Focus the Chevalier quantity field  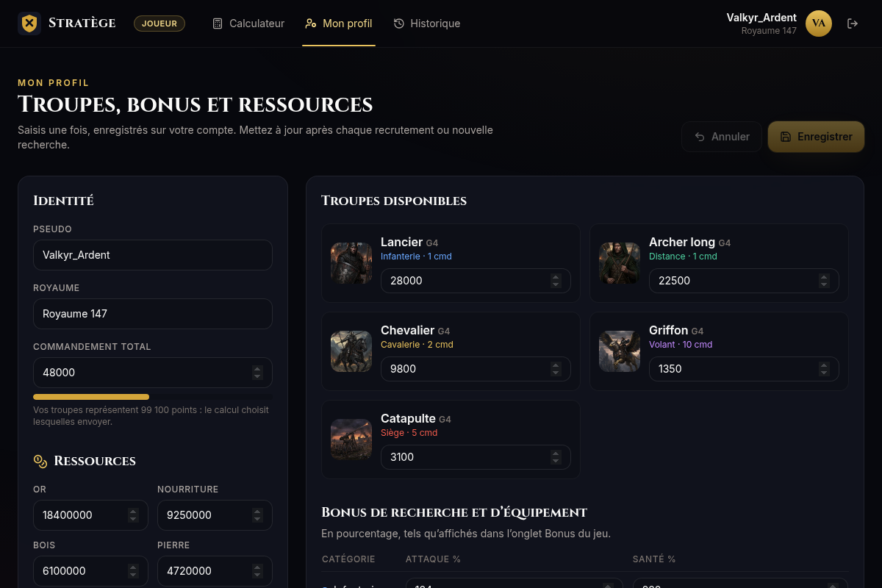pyautogui.click(x=476, y=369)
